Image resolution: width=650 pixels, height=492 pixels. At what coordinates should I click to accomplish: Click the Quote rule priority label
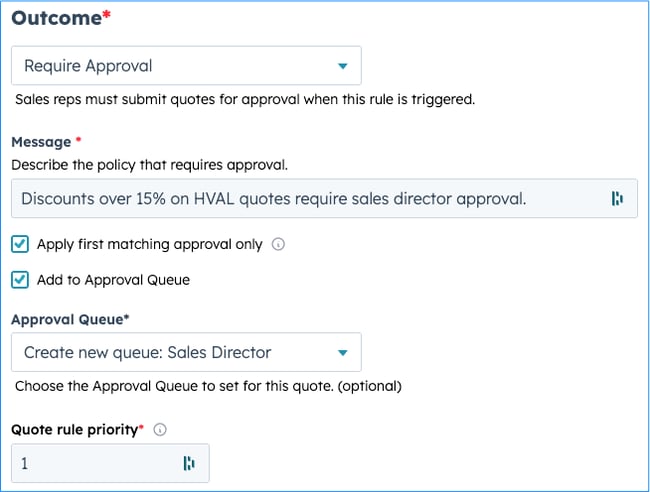77,430
